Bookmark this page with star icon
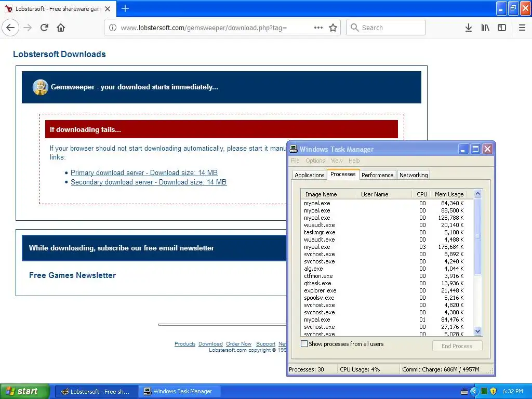Image resolution: width=532 pixels, height=399 pixels. tap(333, 28)
